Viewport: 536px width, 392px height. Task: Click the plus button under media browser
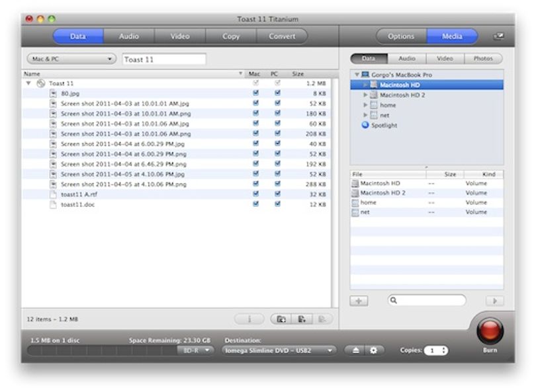pyautogui.click(x=359, y=301)
